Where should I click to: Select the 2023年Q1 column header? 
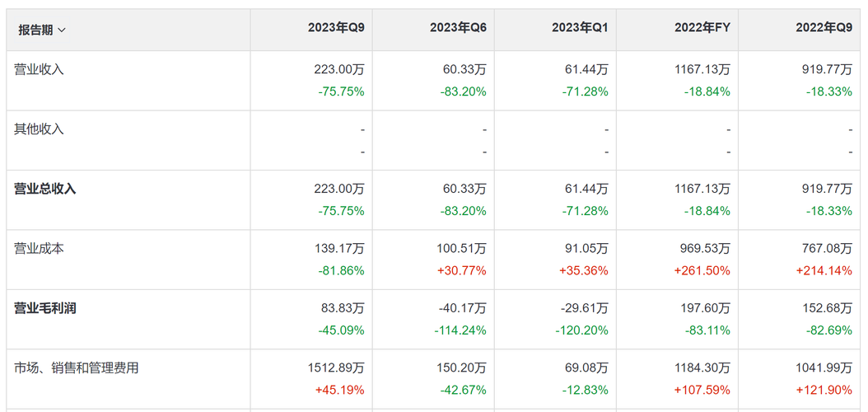580,30
